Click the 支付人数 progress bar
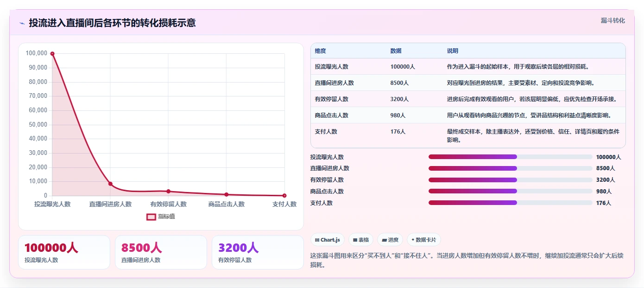Image resolution: width=644 pixels, height=288 pixels. coord(511,203)
